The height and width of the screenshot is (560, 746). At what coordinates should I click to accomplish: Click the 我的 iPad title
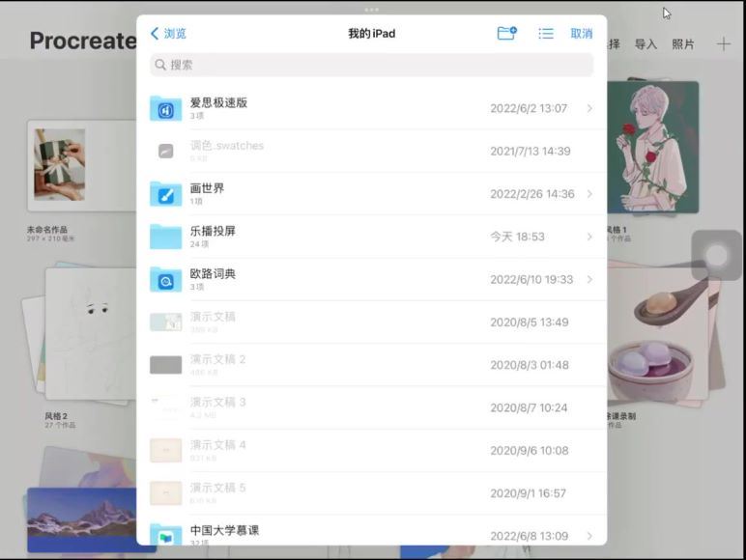372,33
